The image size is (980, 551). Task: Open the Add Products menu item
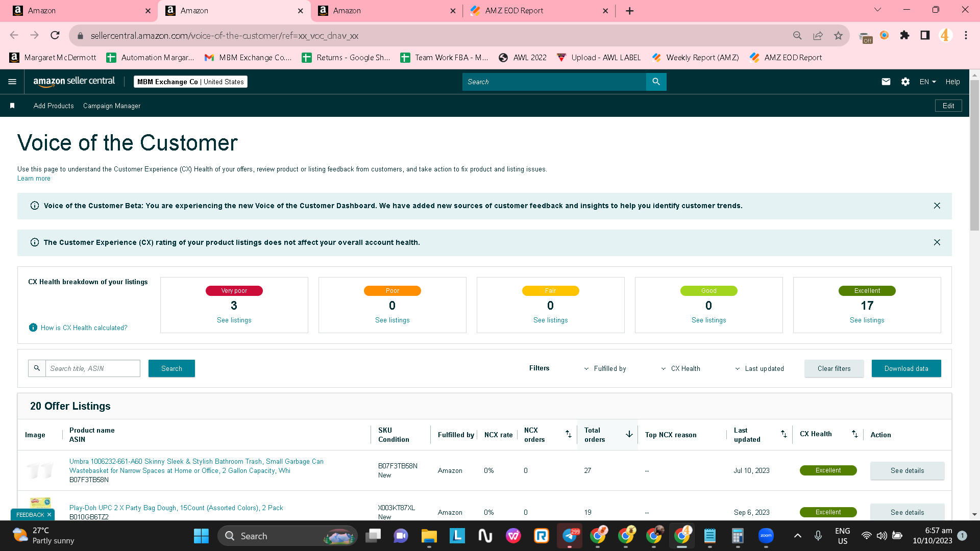[54, 106]
